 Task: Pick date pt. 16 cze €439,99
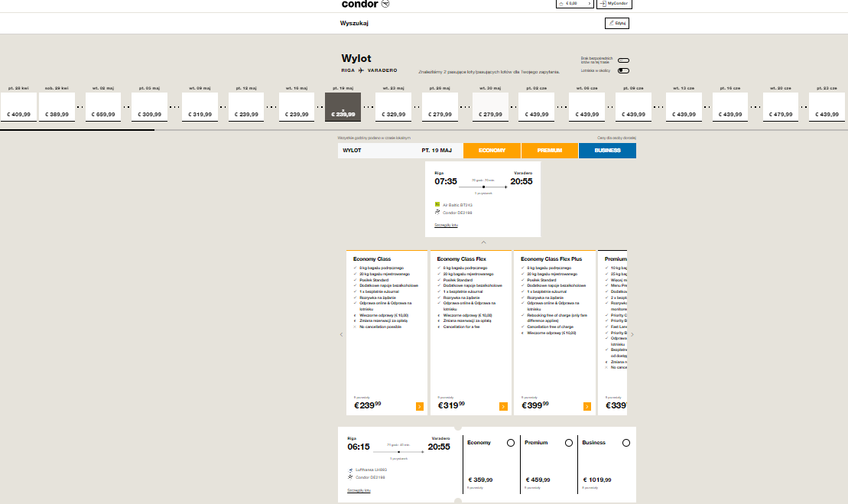(x=730, y=106)
